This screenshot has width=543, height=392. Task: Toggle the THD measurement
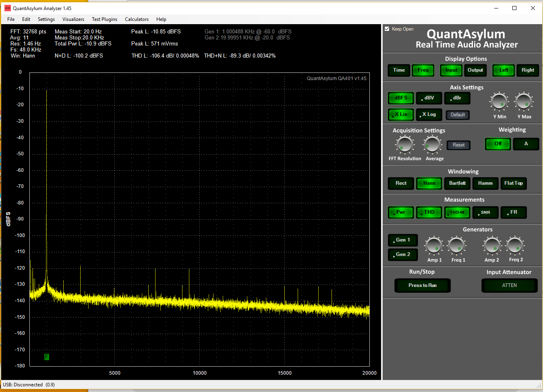coord(429,213)
